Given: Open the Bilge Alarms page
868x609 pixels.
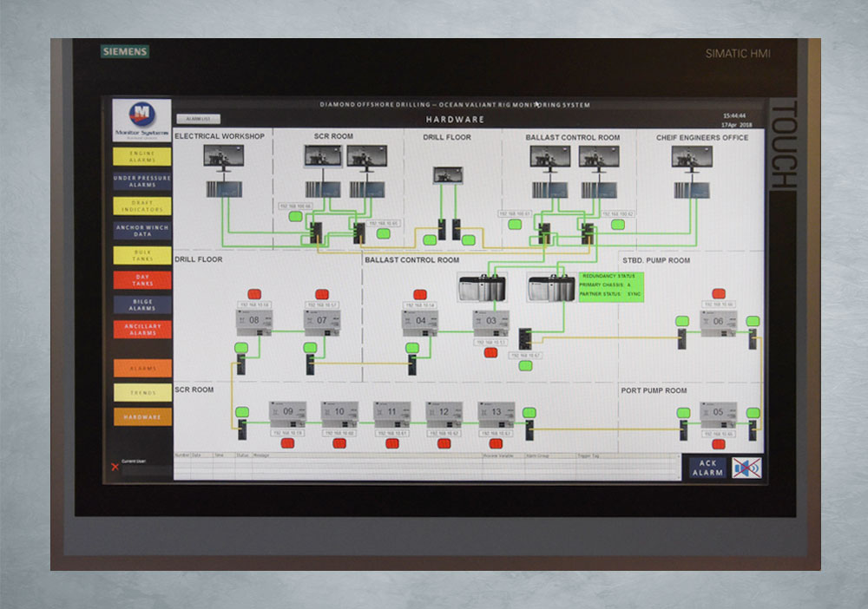Looking at the screenshot, I should 141,304.
